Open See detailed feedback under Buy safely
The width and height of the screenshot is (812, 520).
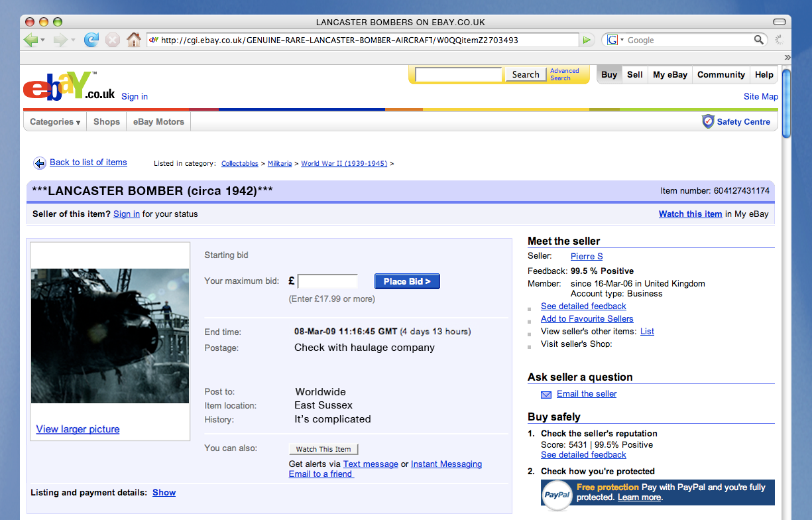coord(583,455)
